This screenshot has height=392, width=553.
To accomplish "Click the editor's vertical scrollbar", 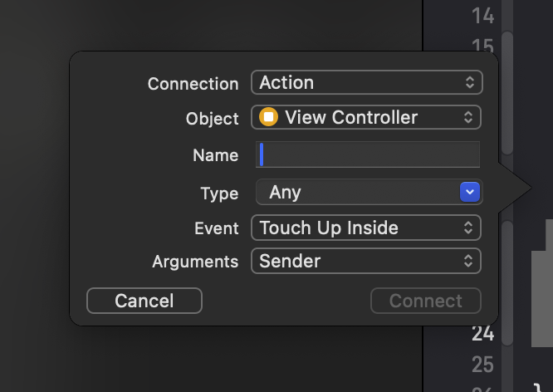I will tap(507, 91).
